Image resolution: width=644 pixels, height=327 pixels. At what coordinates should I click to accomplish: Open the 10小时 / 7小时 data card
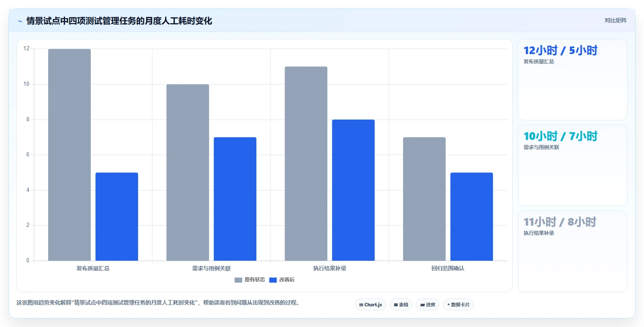click(572, 165)
